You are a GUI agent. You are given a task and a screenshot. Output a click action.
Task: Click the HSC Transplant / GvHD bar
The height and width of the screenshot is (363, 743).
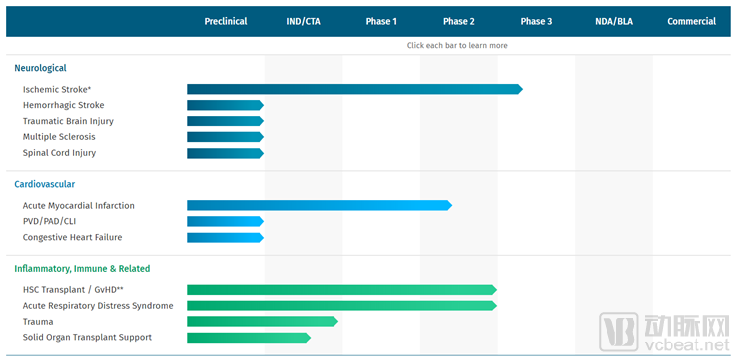tap(342, 290)
